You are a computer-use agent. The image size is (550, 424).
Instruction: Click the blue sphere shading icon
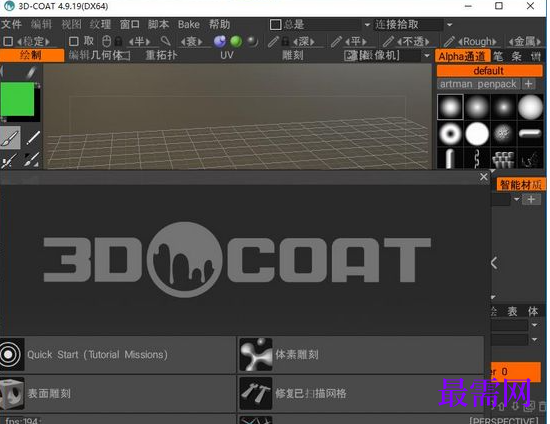(x=220, y=41)
